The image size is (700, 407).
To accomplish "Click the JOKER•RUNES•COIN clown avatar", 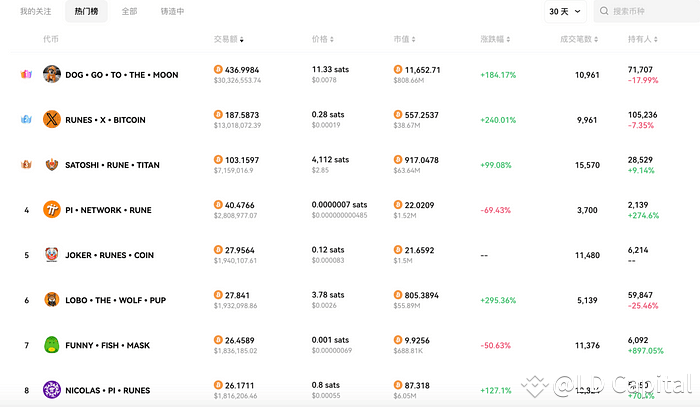I will [51, 254].
